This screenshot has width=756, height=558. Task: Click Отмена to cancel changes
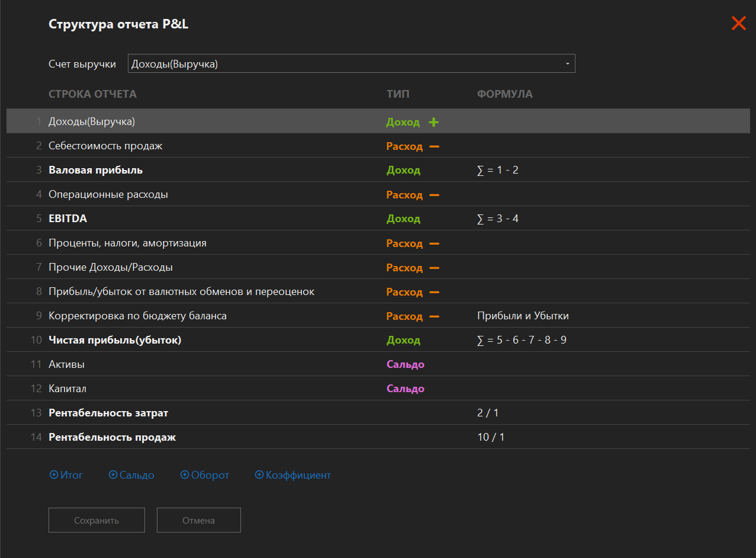click(x=198, y=519)
